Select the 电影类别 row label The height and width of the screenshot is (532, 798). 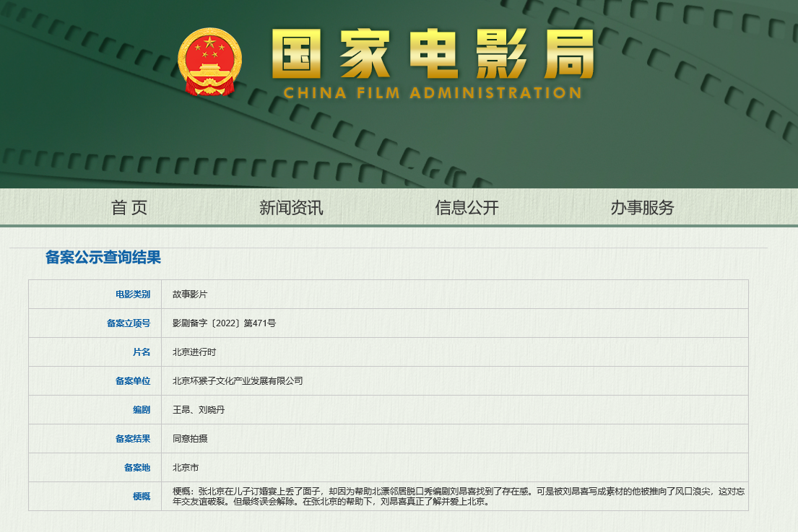(x=133, y=295)
